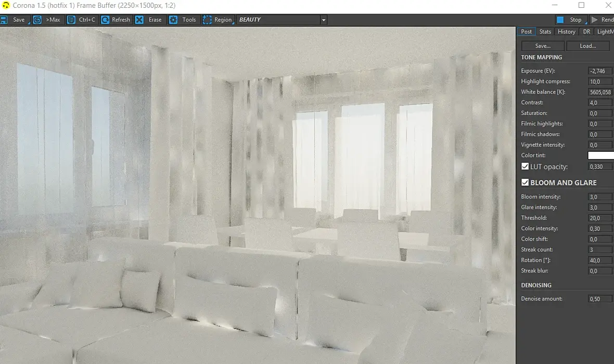
Task: Open the Save toolbar button dropdown corner
Action: pos(29,23)
